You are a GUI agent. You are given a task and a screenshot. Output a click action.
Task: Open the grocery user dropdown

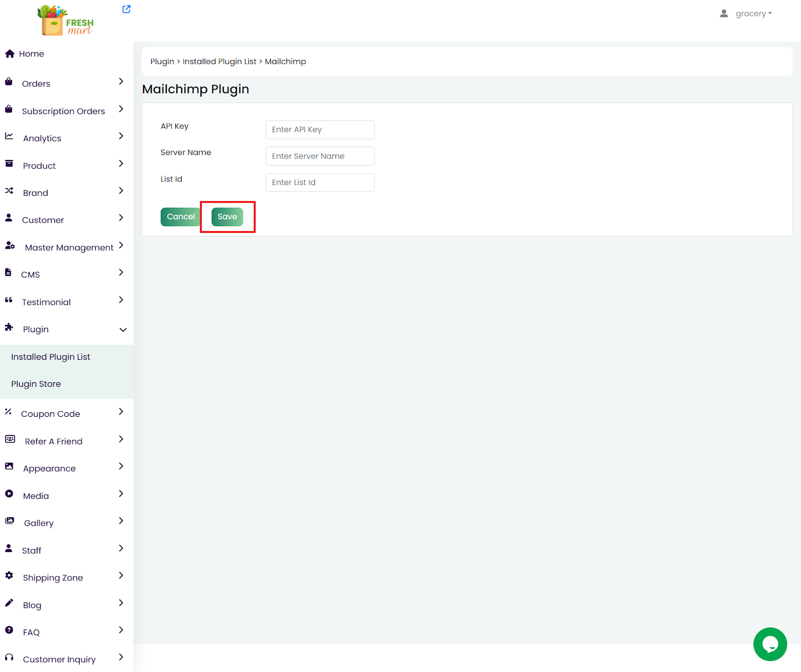click(746, 14)
